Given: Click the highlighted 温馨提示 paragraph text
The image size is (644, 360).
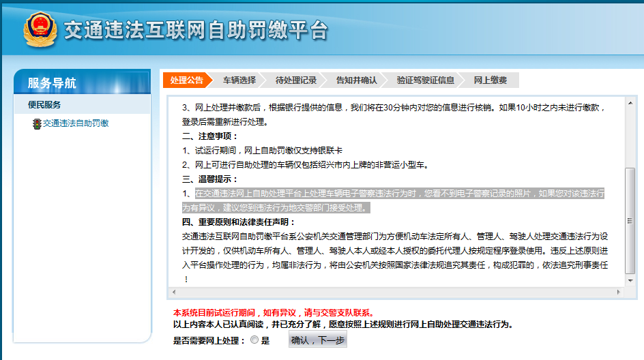Looking at the screenshot, I should tap(394, 200).
